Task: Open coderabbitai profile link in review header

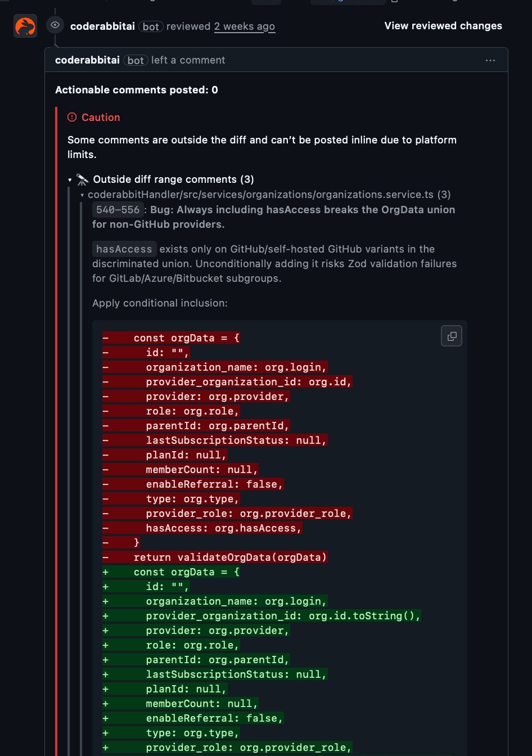Action: pyautogui.click(x=102, y=26)
